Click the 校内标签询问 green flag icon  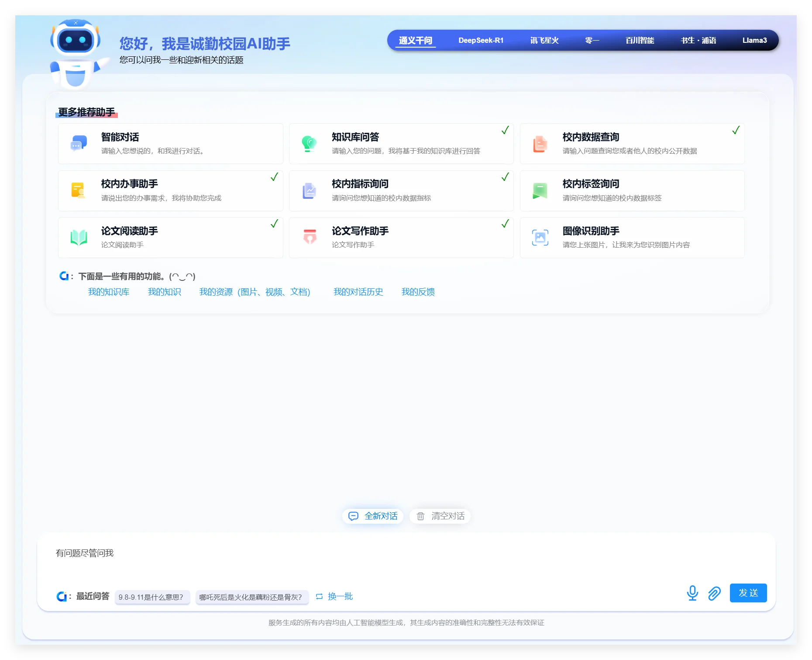tap(540, 190)
